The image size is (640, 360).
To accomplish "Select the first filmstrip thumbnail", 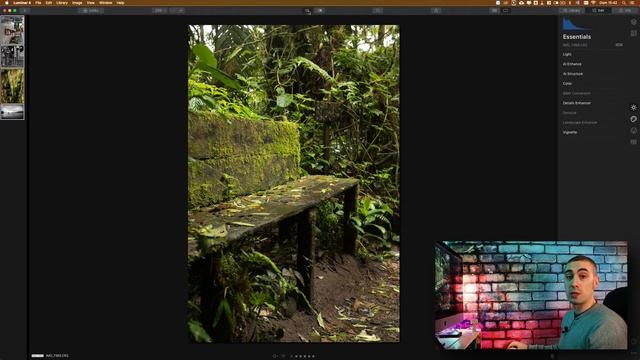I will [x=12, y=30].
